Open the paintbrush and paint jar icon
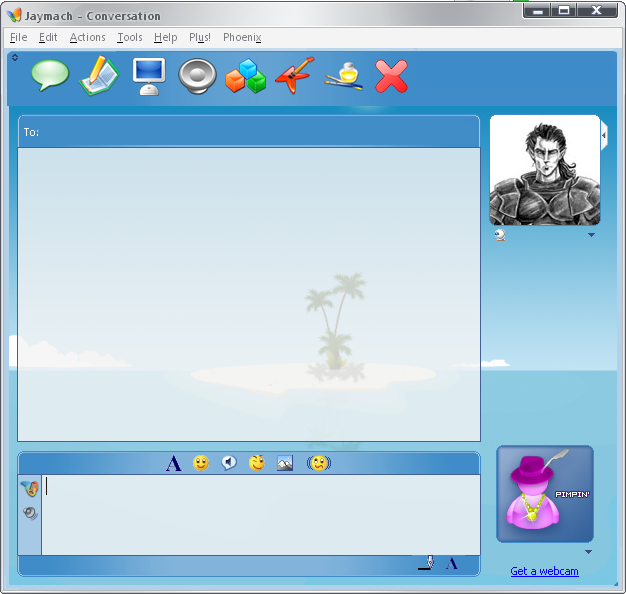 [x=343, y=76]
